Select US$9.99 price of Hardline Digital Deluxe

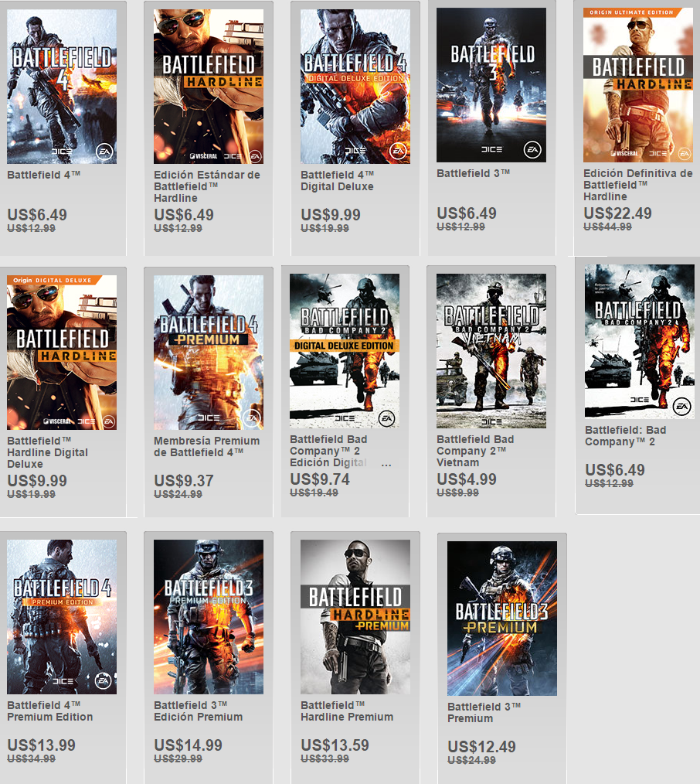[x=37, y=481]
